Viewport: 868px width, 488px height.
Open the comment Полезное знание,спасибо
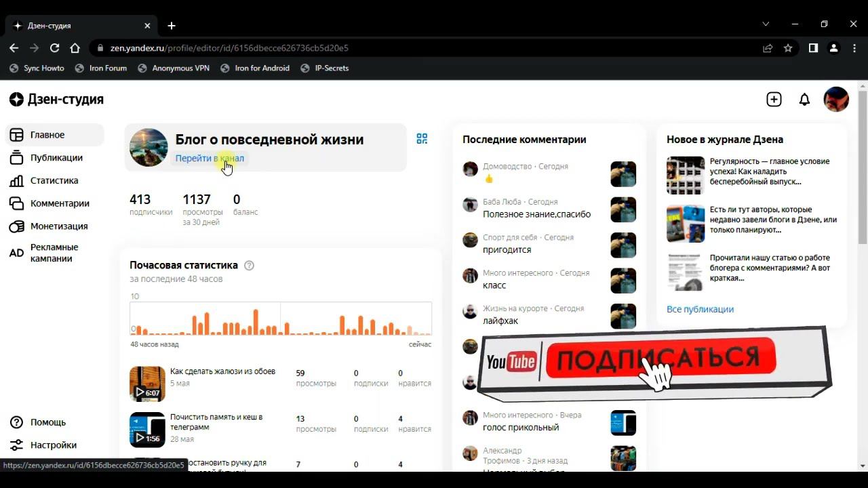pos(536,214)
